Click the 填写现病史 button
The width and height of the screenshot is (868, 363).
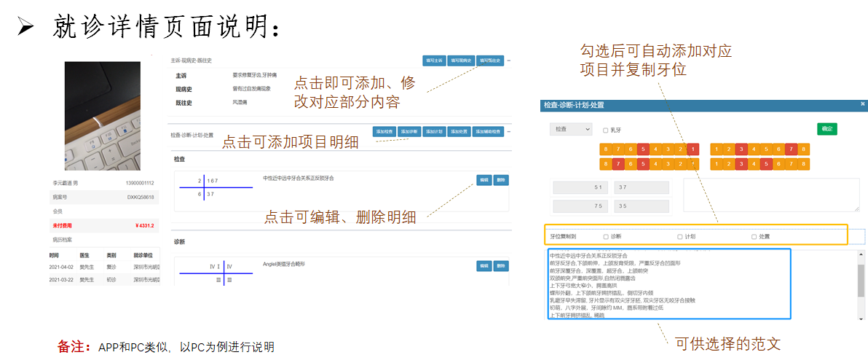[x=461, y=60]
